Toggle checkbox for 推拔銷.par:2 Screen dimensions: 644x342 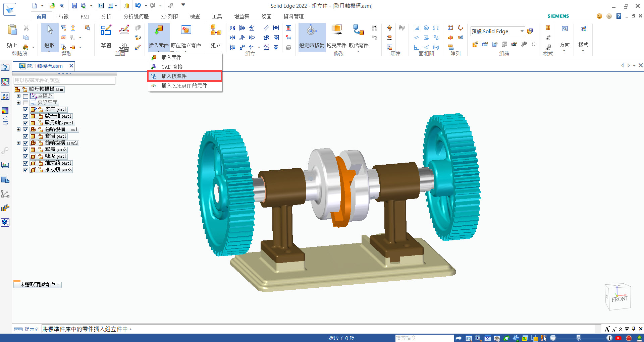tap(25, 170)
